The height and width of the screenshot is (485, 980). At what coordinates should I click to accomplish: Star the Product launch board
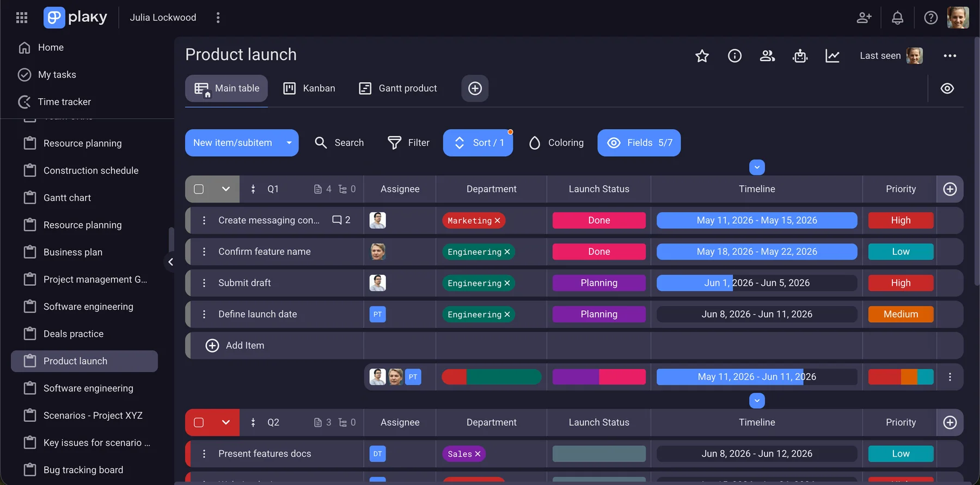pyautogui.click(x=702, y=56)
